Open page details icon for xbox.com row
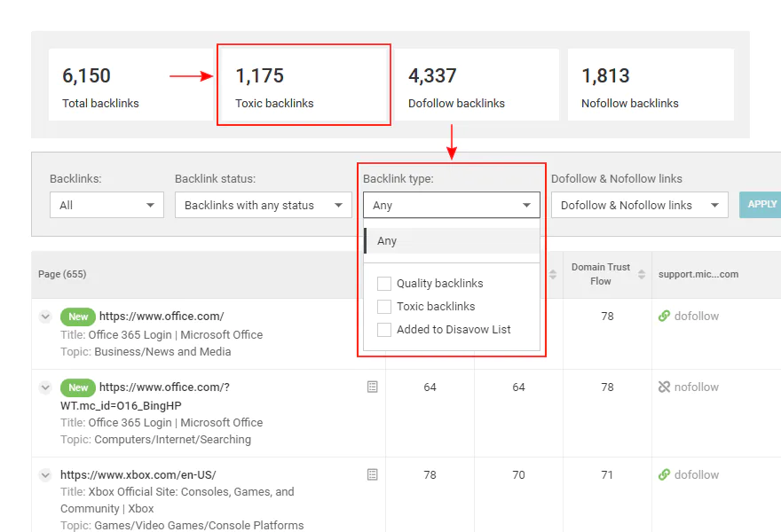The width and height of the screenshot is (781, 532). pyautogui.click(x=372, y=474)
